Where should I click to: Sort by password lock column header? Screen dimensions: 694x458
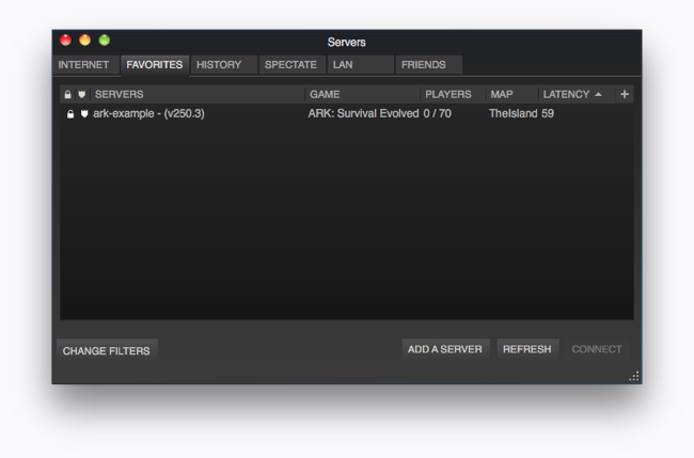[x=68, y=94]
